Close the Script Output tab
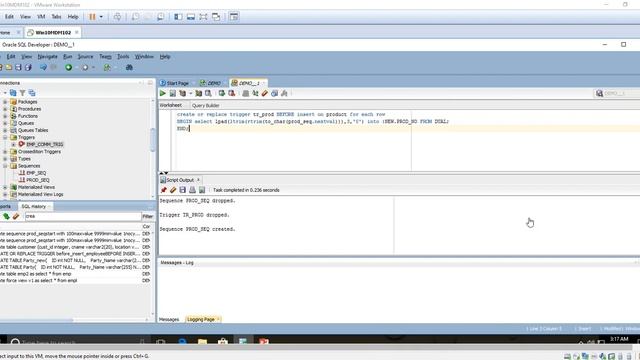Viewport: 640px width, 360px height. [x=199, y=180]
